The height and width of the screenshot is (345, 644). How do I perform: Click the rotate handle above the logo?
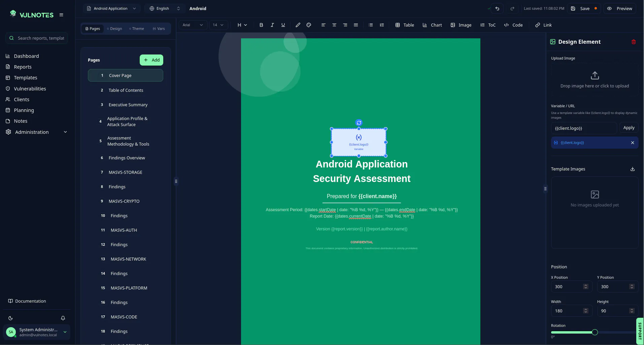coord(359,123)
